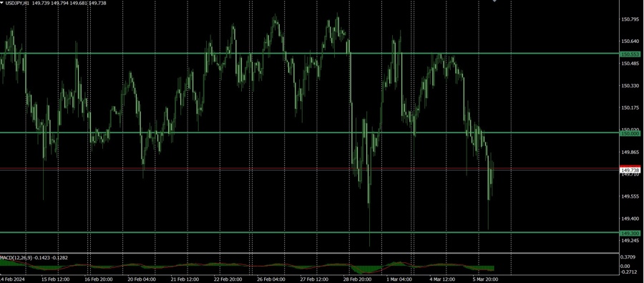Image resolution: width=644 pixels, height=283 pixels.
Task: Click the 150.330 value on price scale
Action: (x=630, y=85)
